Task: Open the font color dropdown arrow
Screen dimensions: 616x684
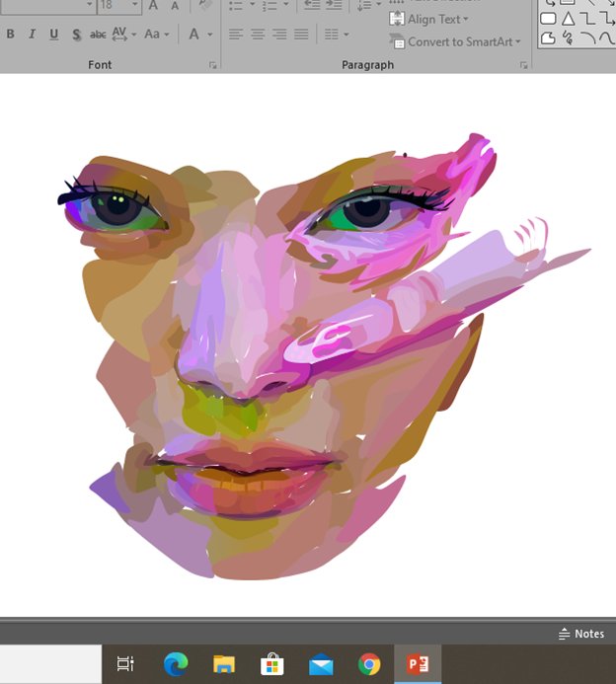Action: coord(210,34)
